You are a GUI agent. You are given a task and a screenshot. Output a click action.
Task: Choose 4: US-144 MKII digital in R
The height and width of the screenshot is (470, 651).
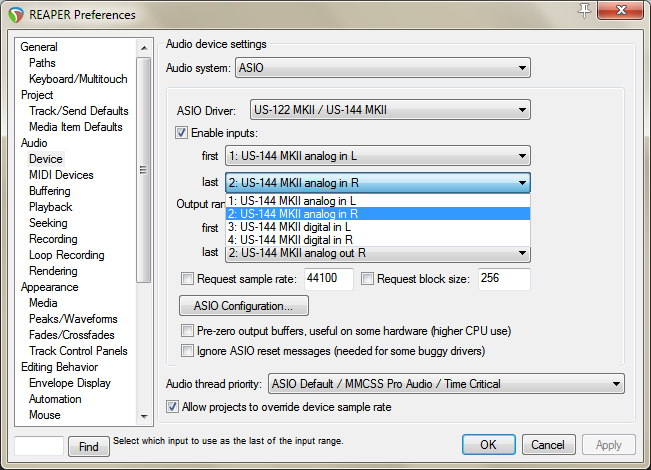point(378,240)
